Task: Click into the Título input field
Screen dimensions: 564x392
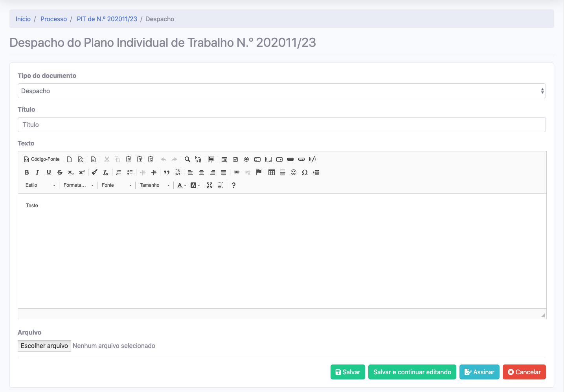Action: pyautogui.click(x=281, y=125)
